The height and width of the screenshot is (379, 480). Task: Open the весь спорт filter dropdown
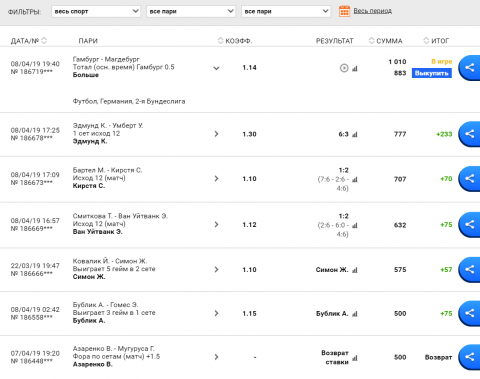[x=96, y=11]
